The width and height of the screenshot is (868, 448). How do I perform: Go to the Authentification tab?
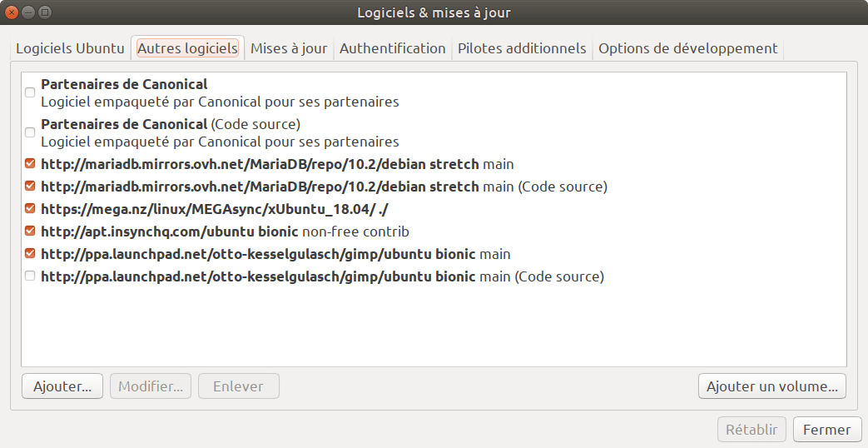click(393, 48)
